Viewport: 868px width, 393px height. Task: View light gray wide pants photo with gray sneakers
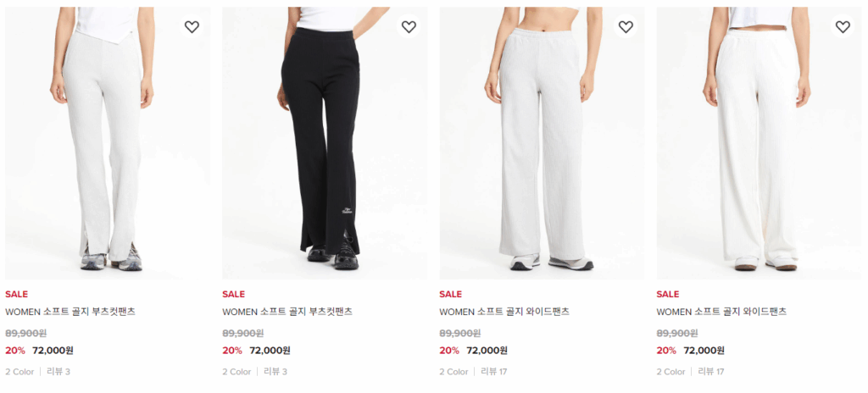click(x=542, y=143)
